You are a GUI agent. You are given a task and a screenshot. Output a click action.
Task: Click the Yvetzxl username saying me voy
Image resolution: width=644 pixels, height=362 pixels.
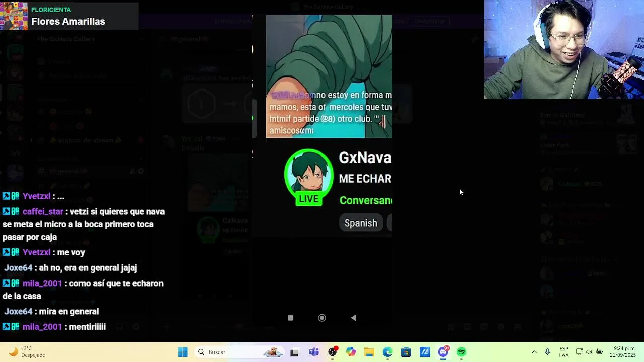36,252
